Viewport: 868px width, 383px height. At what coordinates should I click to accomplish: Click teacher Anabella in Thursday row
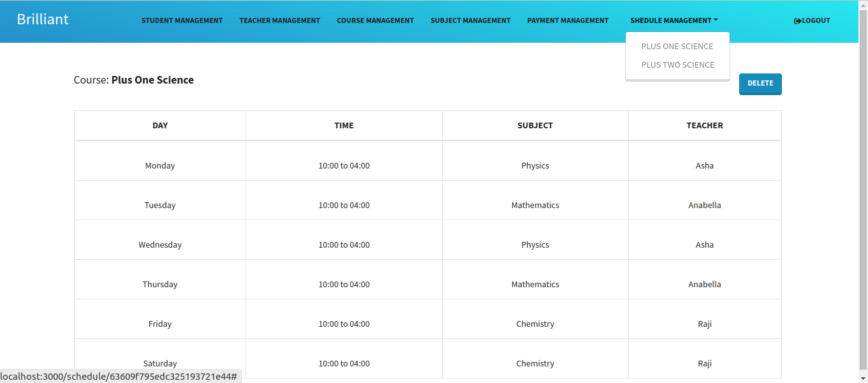tap(705, 284)
